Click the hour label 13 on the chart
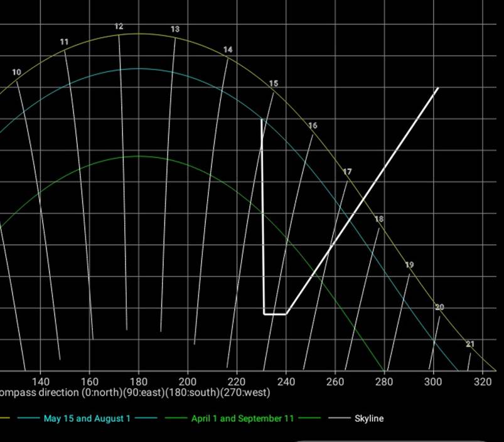Viewport: 504px width, 442px height. [175, 30]
